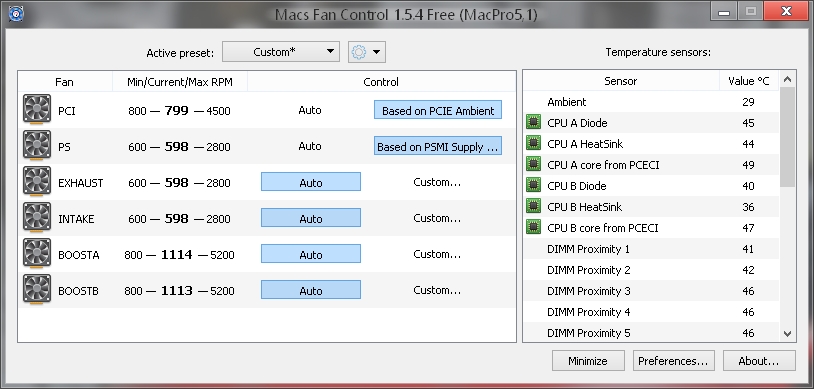814x389 pixels.
Task: Select the CPU B HeatSink sensor label
Action: (x=585, y=207)
